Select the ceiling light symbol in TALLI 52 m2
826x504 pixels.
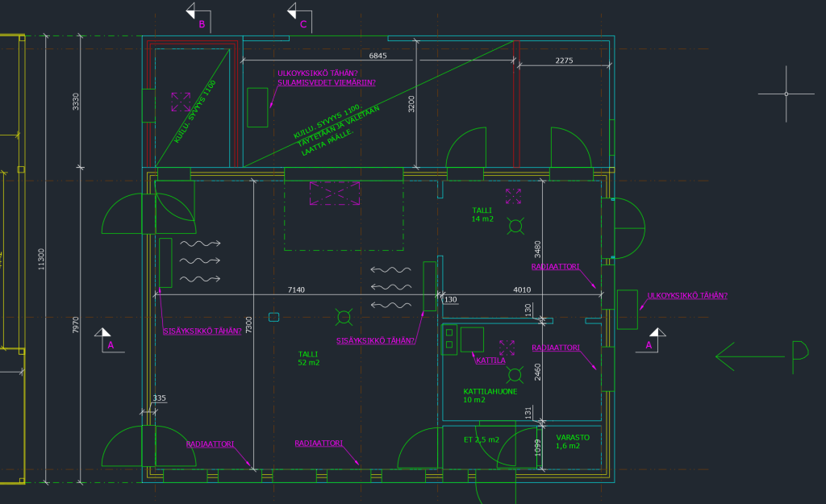(344, 319)
